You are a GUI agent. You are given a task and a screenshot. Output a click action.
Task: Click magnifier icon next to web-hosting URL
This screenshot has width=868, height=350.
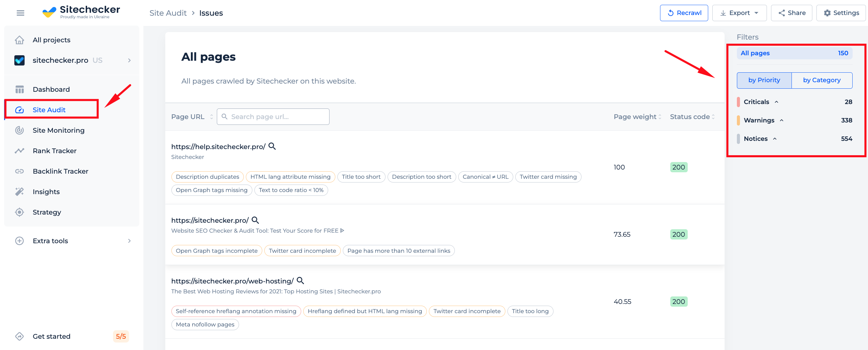300,281
